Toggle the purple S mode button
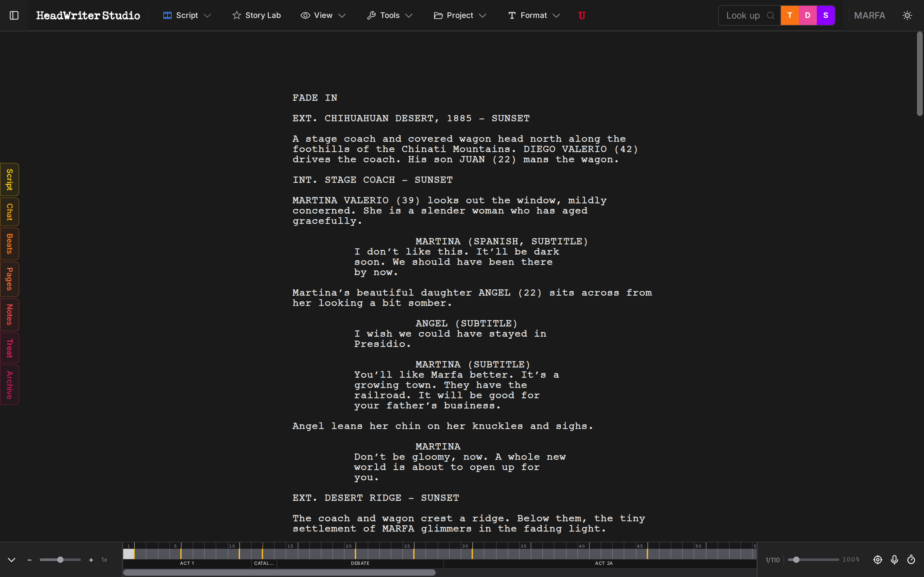 825,15
